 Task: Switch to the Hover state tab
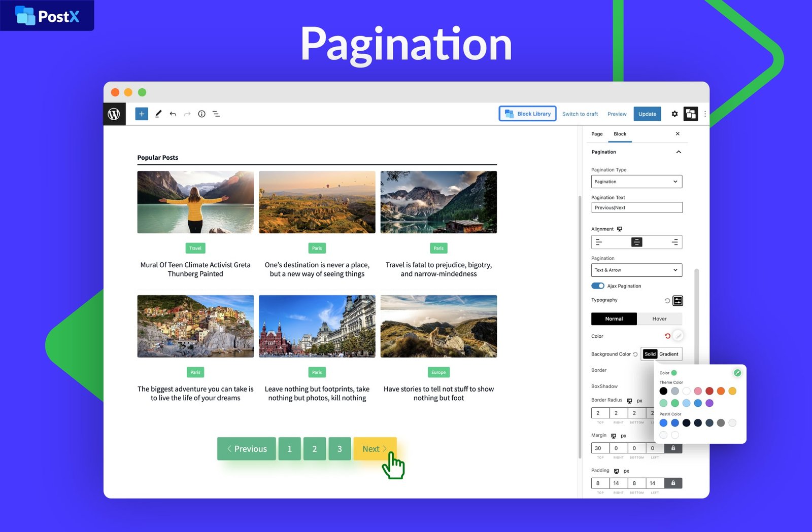[659, 319]
